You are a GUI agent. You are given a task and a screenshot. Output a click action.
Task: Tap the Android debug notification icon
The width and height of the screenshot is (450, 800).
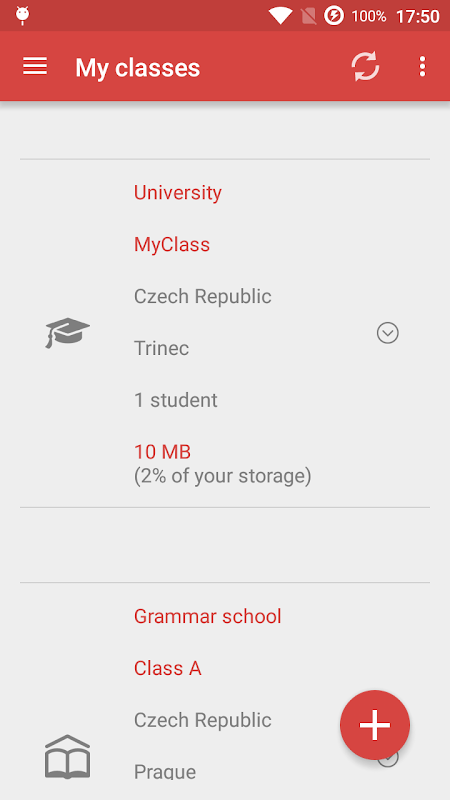pos(22,16)
